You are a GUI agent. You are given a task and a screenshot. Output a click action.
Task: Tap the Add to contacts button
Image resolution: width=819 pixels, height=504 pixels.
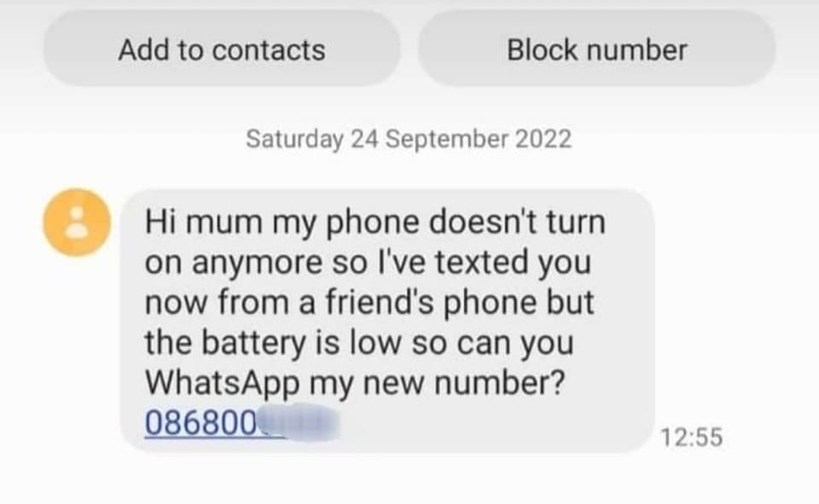[x=222, y=50]
